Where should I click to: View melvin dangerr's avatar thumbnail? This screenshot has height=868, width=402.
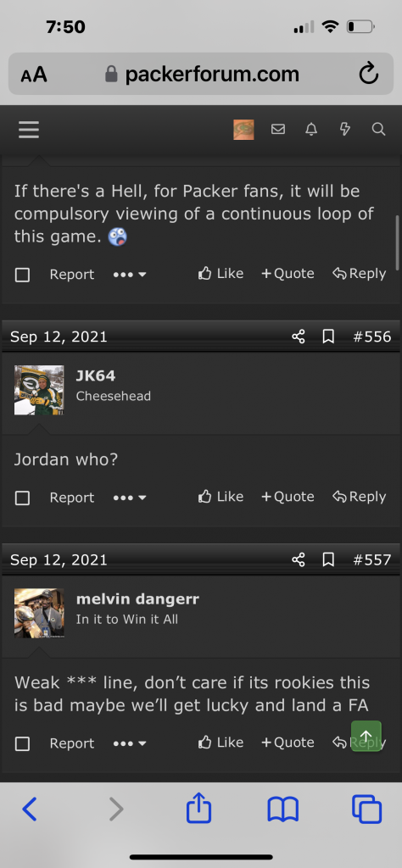pos(39,613)
